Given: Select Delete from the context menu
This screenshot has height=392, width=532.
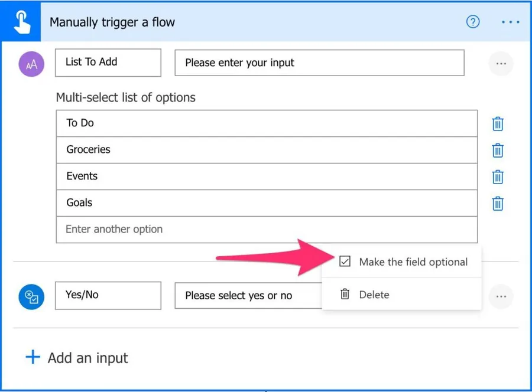Looking at the screenshot, I should (374, 295).
